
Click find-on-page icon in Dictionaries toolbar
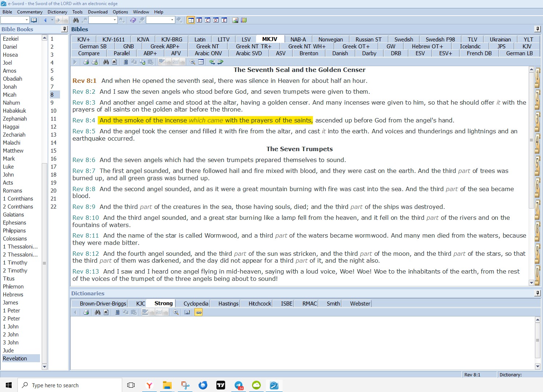point(106,312)
